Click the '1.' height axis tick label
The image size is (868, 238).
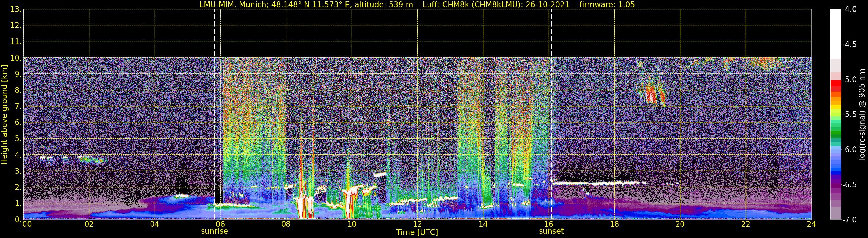pos(18,203)
